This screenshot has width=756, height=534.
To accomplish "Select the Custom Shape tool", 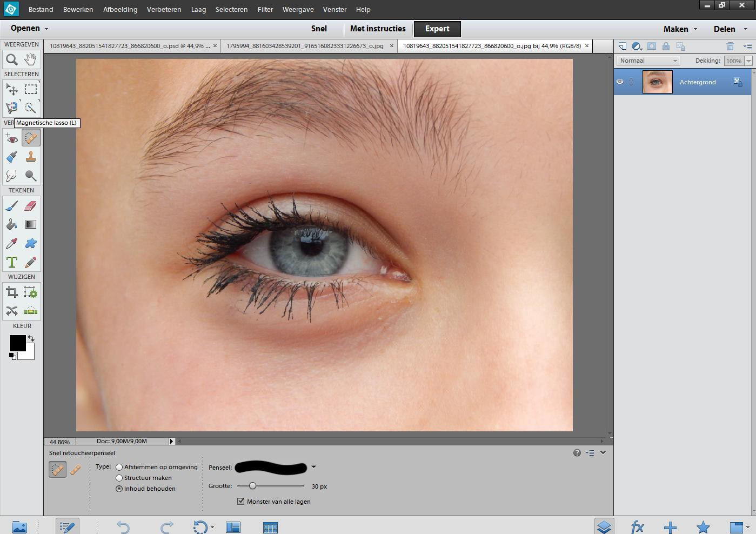I will [31, 243].
